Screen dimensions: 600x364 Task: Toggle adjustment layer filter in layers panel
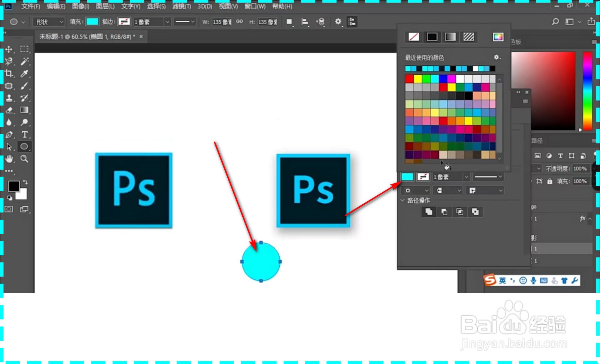(549, 156)
